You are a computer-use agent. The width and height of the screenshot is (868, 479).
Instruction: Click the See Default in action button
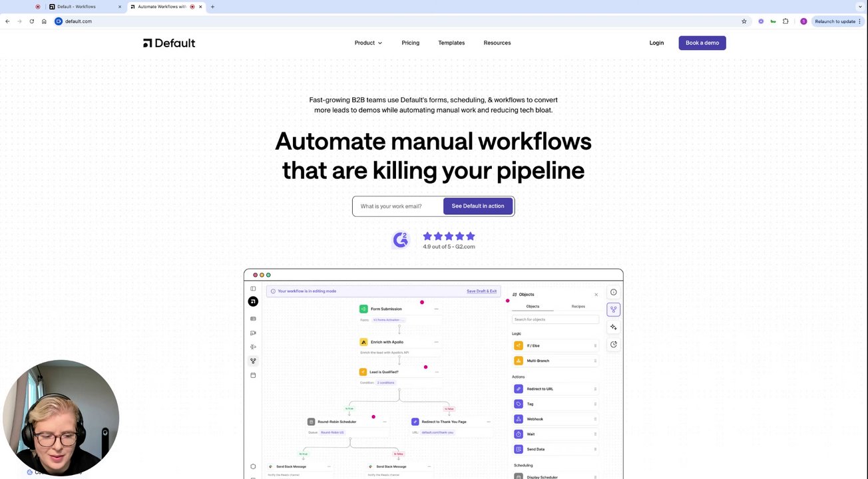[478, 206]
